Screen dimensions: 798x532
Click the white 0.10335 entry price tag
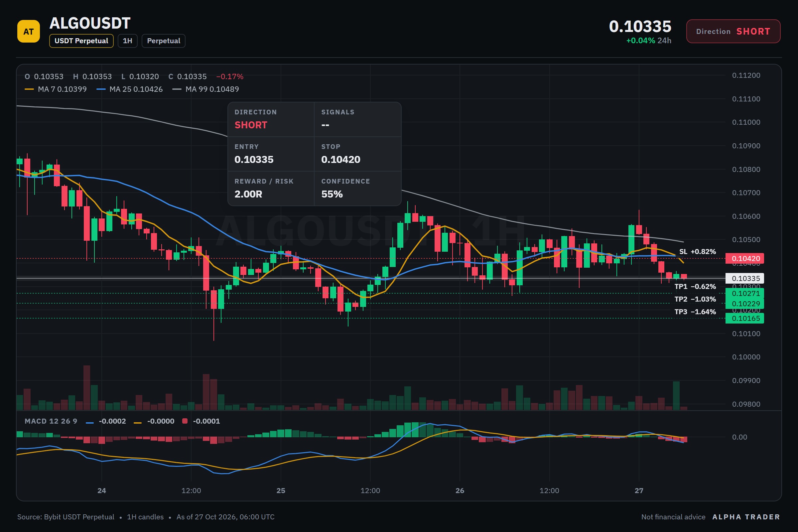point(744,278)
